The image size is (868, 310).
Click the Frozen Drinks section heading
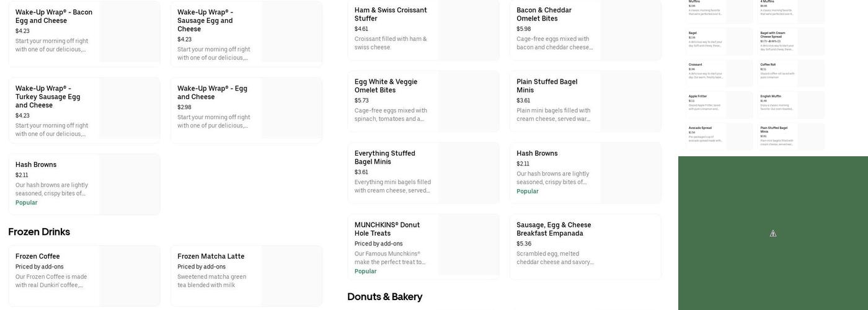[x=39, y=232]
